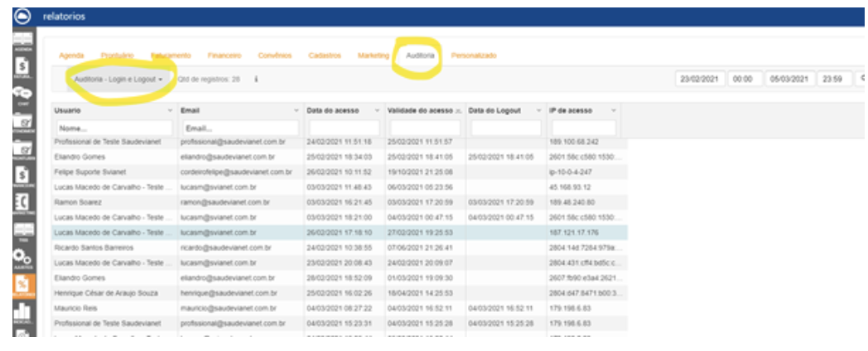Switch to the Cadastros tab
868x351 pixels.
click(325, 56)
